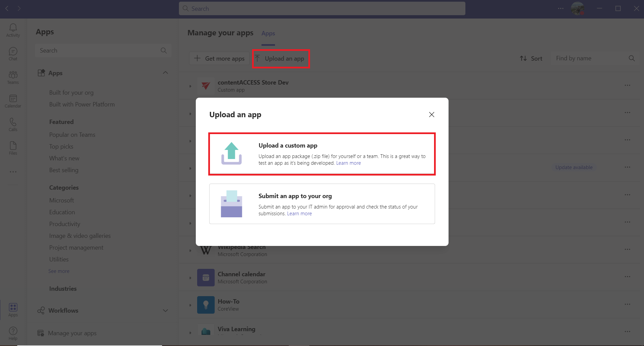
Task: Focus the Apps panel Search field
Action: [x=103, y=51]
